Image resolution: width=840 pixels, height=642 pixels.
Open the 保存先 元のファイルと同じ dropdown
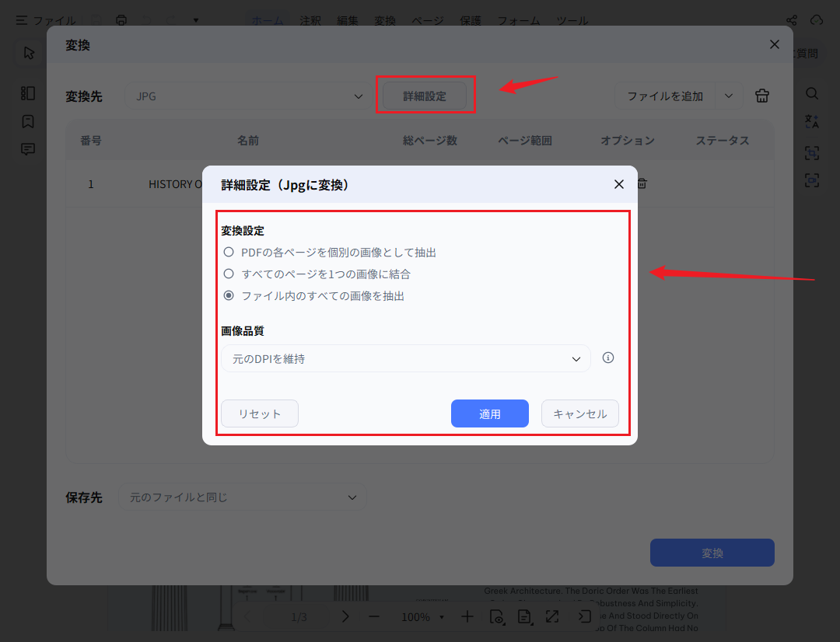[243, 497]
